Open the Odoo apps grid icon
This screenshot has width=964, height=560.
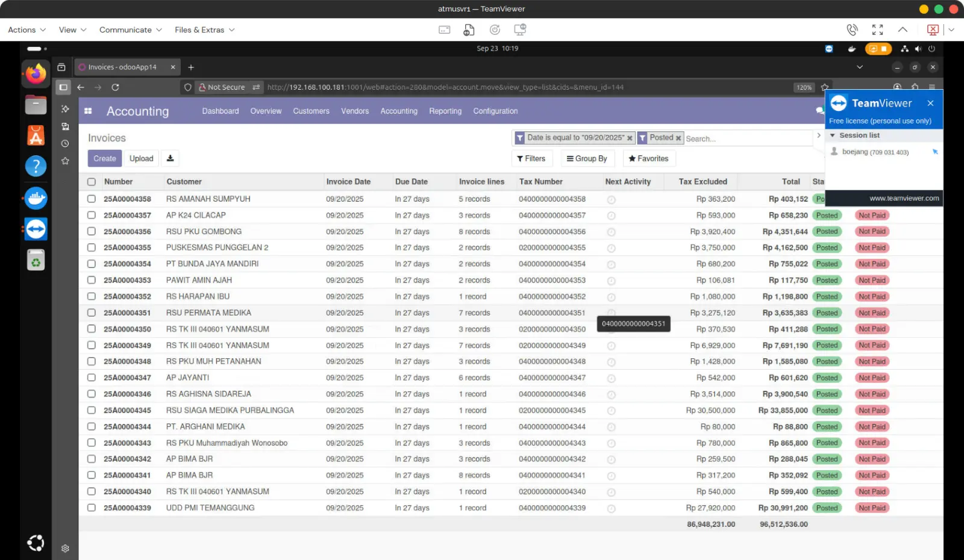88,111
